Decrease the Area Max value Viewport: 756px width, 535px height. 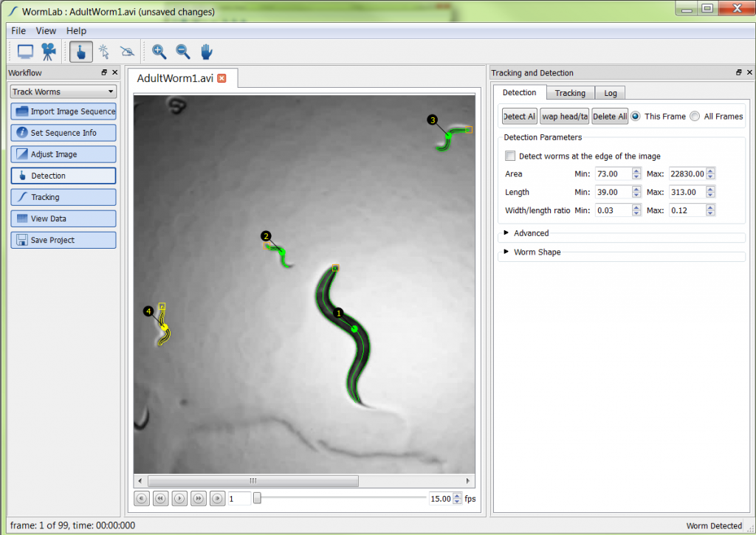[710, 177]
